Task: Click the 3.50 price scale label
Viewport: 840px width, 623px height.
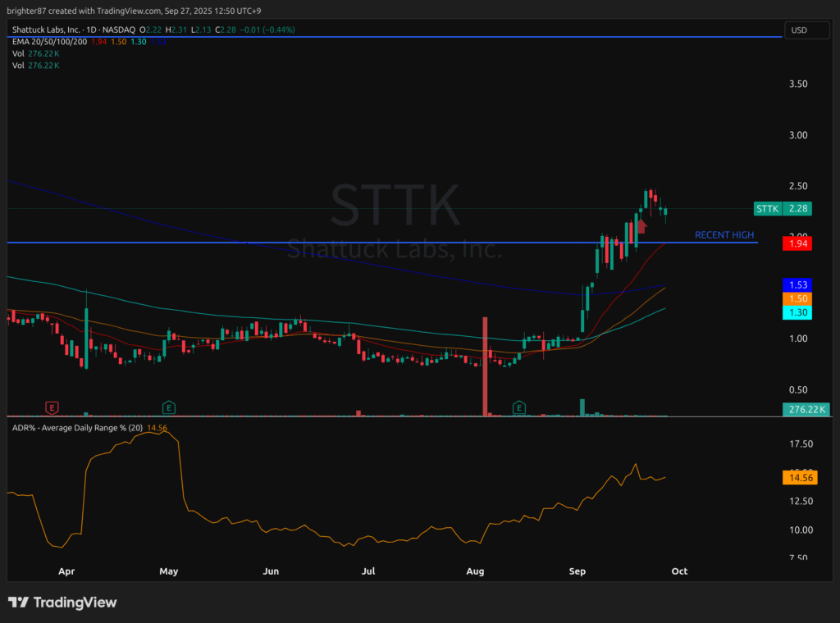Action: coord(798,84)
